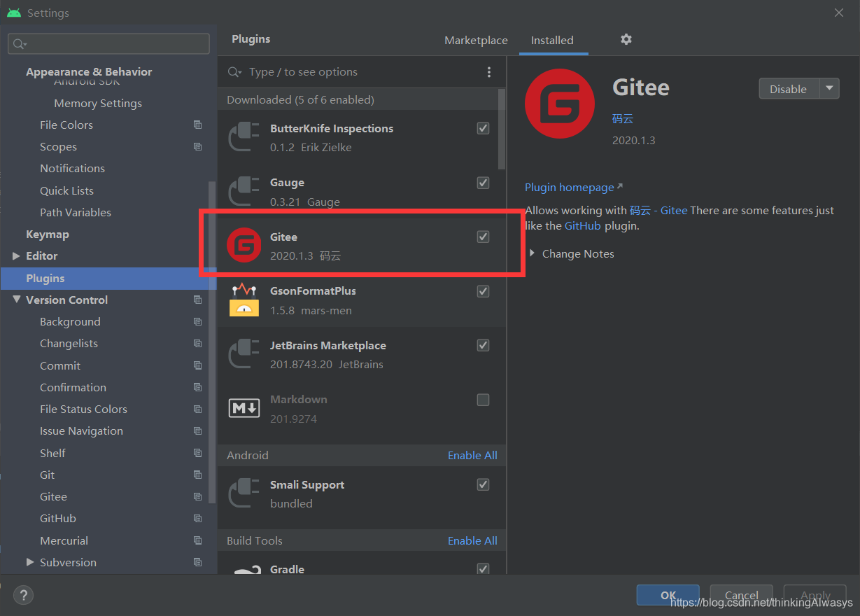Toggle the GsonFormatPlus plugin checkbox
This screenshot has width=860, height=616.
(483, 291)
